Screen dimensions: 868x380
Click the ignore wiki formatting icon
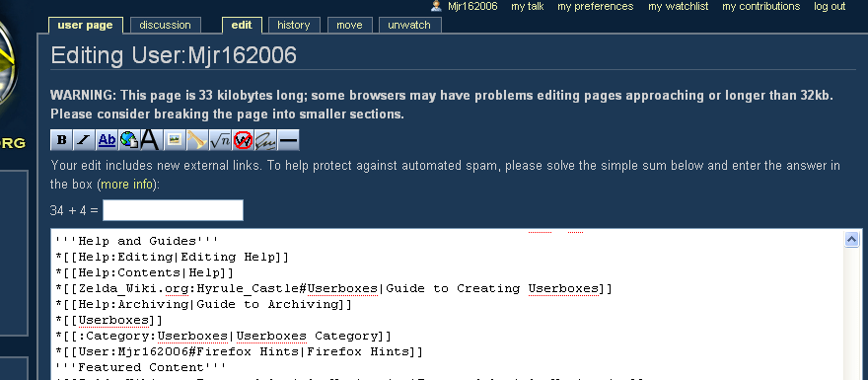point(243,140)
